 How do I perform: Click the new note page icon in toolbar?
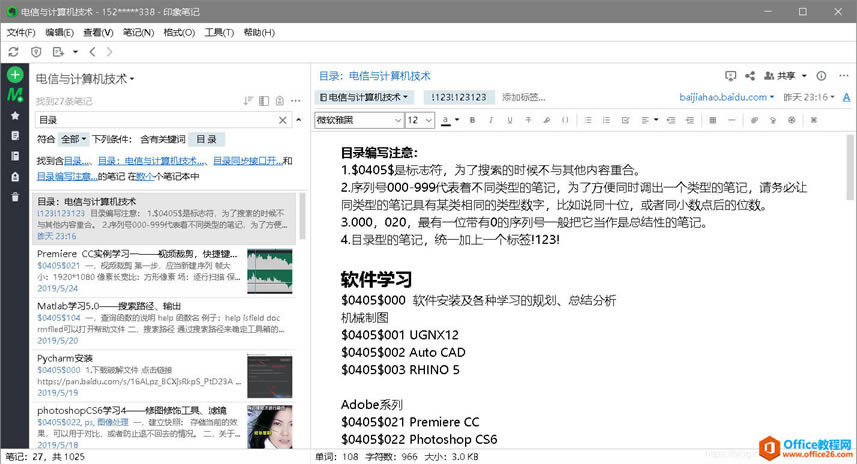coord(58,52)
